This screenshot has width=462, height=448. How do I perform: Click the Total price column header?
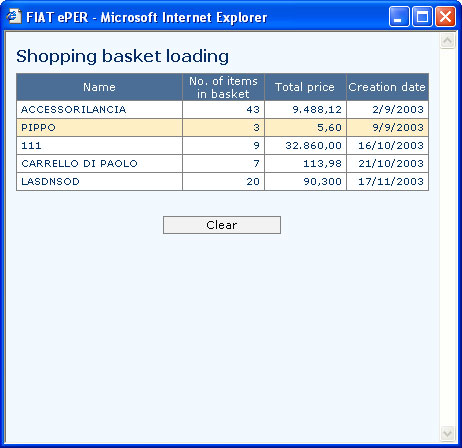click(305, 87)
